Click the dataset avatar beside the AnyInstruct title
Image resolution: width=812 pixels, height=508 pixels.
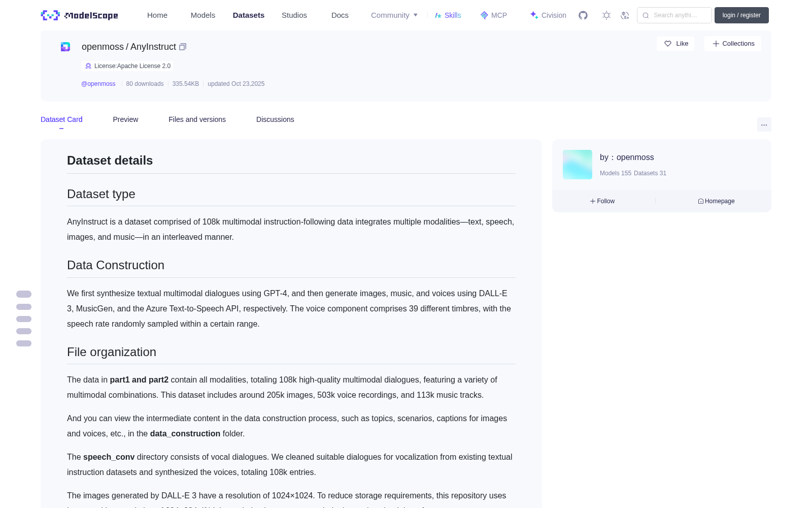[x=65, y=47]
